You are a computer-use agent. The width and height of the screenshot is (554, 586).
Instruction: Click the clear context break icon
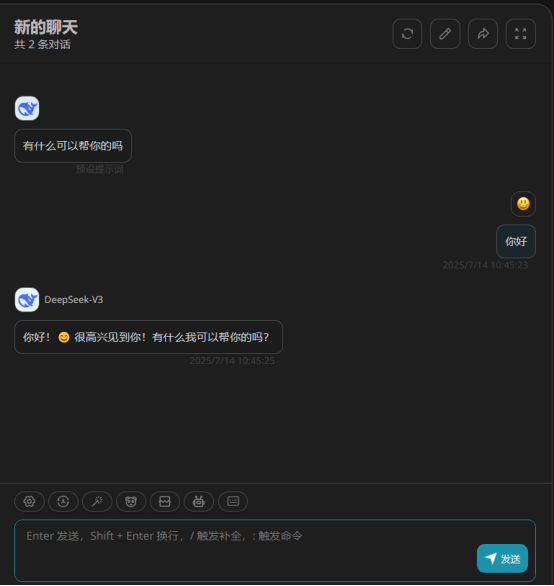[x=165, y=501]
